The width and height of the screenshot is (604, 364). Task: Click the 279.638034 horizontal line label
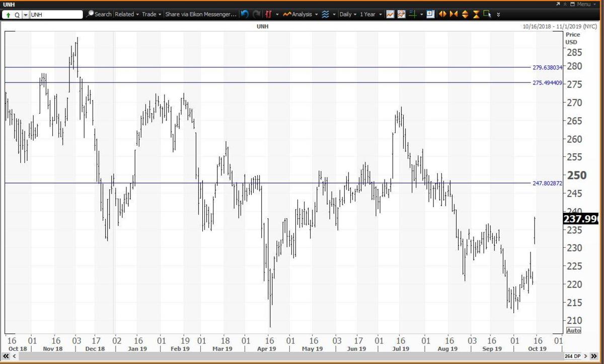tap(547, 67)
